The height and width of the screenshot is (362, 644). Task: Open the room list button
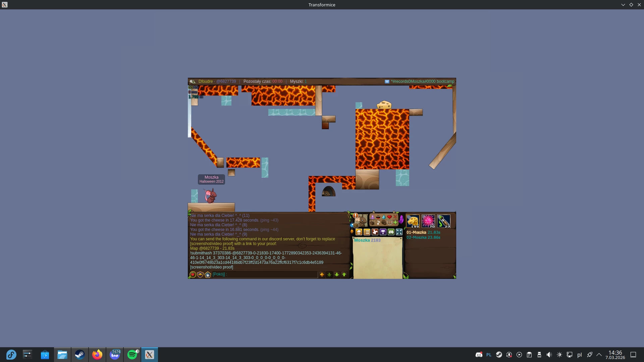point(367,232)
